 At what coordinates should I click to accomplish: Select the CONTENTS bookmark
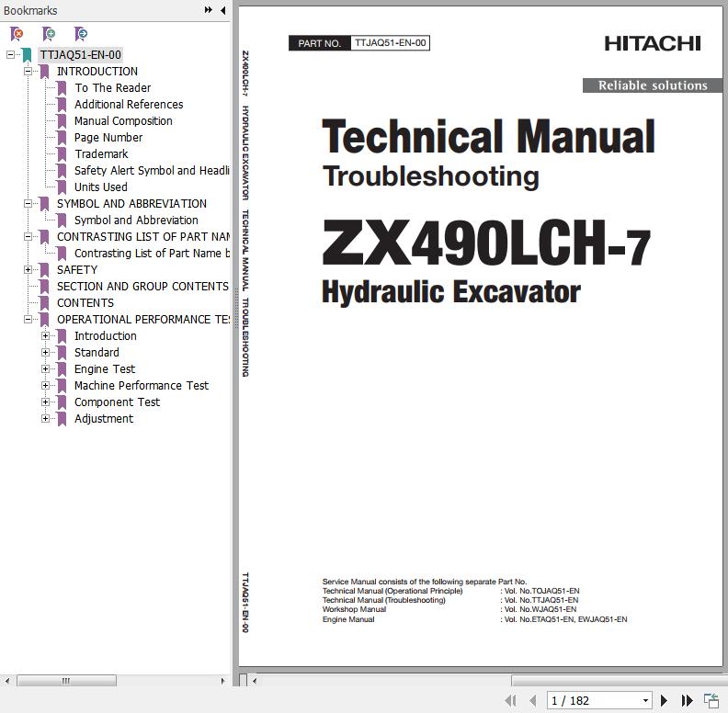(x=85, y=302)
